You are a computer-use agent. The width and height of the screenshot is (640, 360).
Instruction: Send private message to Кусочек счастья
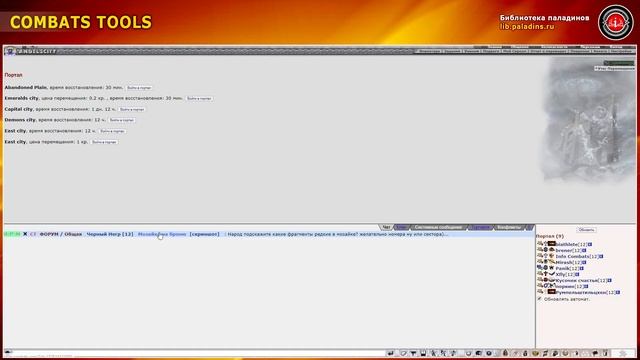click(540, 280)
